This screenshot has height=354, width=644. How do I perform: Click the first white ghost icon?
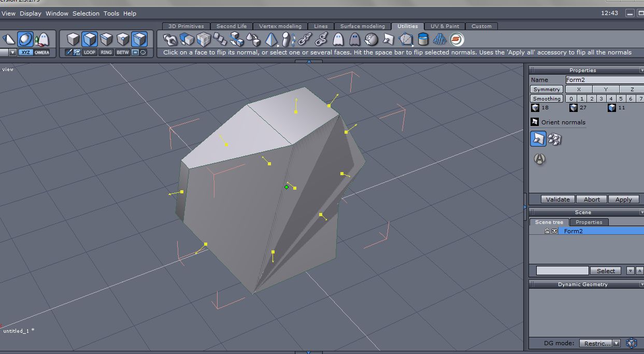[x=338, y=39]
